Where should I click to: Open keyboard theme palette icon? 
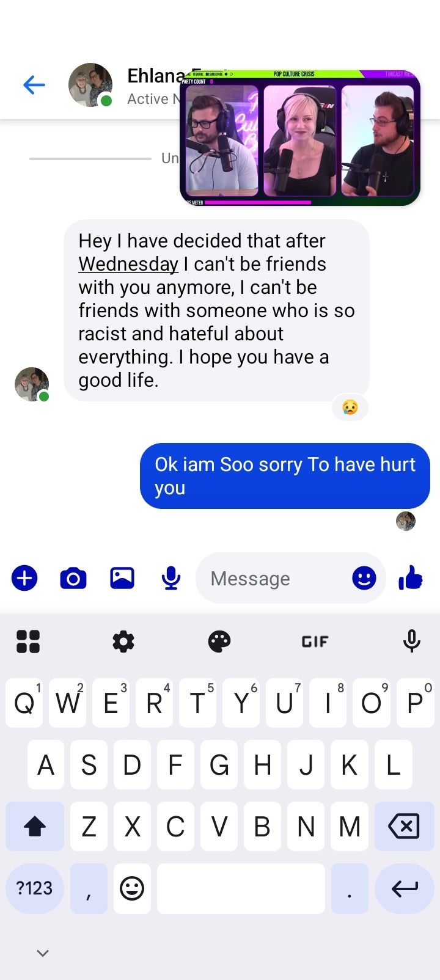coord(219,642)
